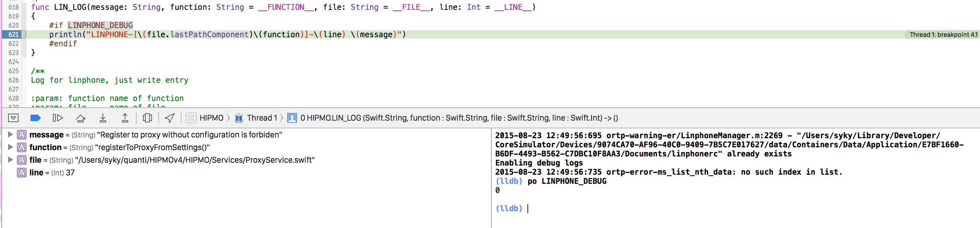Click the Thread 1 breakpoint 4.1 annotation
980x228 pixels.
click(943, 35)
